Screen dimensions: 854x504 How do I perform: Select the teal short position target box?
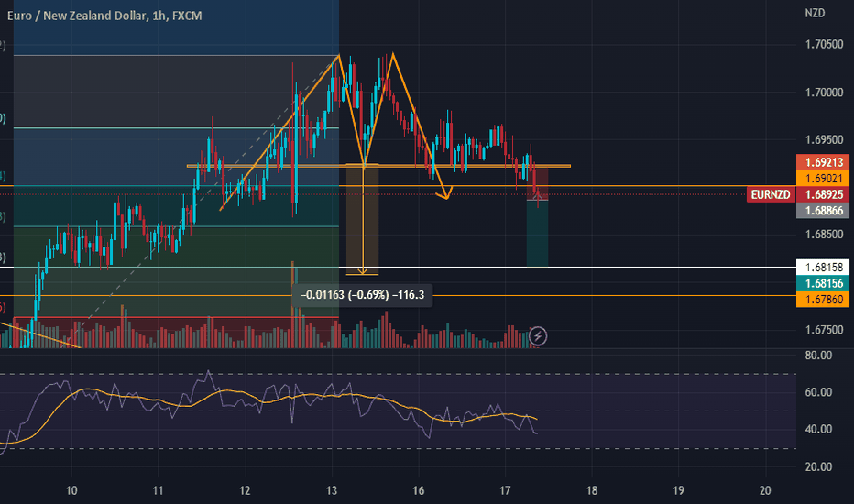point(538,234)
